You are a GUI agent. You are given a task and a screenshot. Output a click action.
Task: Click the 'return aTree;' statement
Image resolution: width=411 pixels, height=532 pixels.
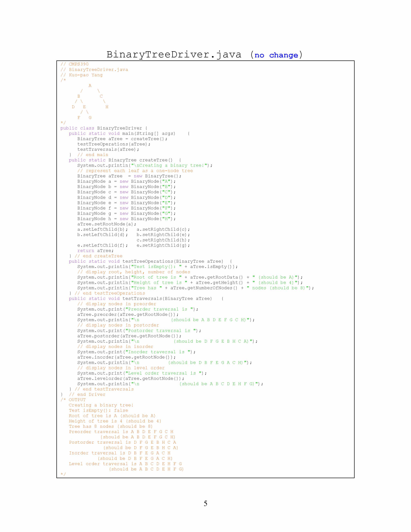(95, 251)
